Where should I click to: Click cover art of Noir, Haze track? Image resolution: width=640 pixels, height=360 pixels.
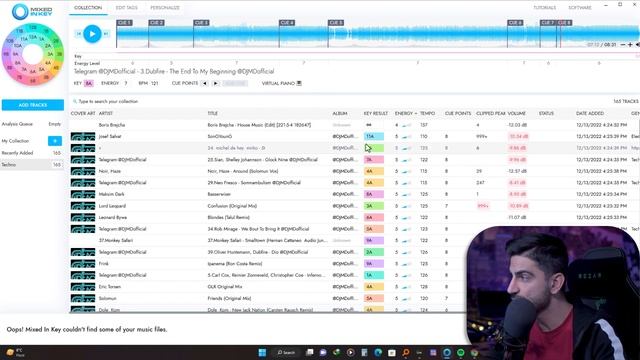click(x=83, y=171)
